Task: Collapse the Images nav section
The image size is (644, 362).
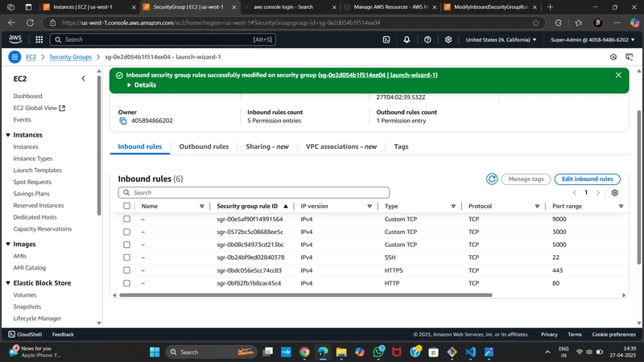Action: coord(8,245)
